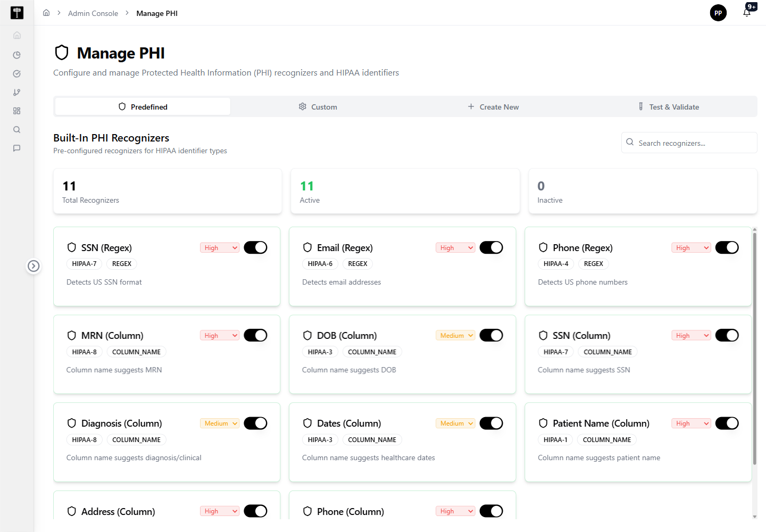Open Patient Name (Column) High severity dropdown
766x532 pixels.
pyautogui.click(x=691, y=423)
